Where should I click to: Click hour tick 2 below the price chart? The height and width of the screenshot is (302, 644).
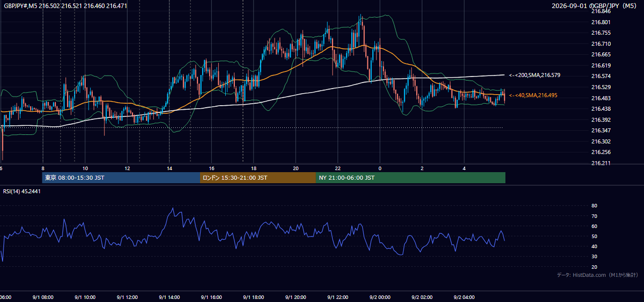coord(422,169)
